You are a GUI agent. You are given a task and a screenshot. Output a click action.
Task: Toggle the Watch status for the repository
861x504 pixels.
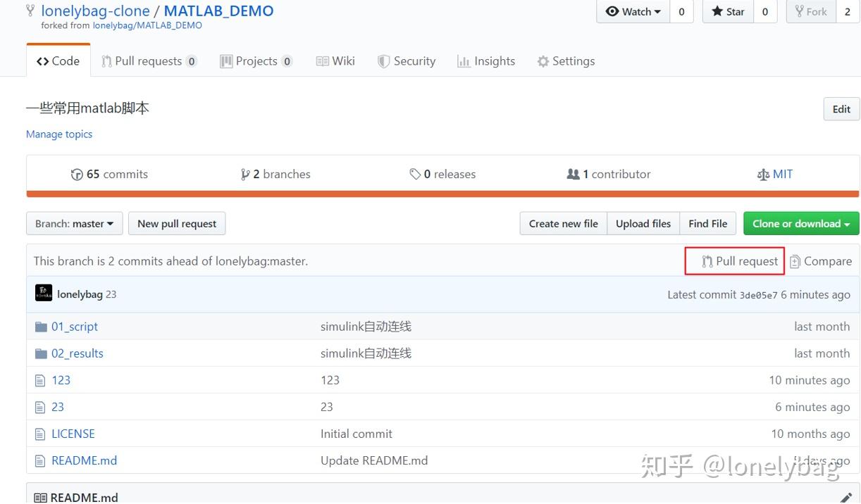(x=632, y=11)
